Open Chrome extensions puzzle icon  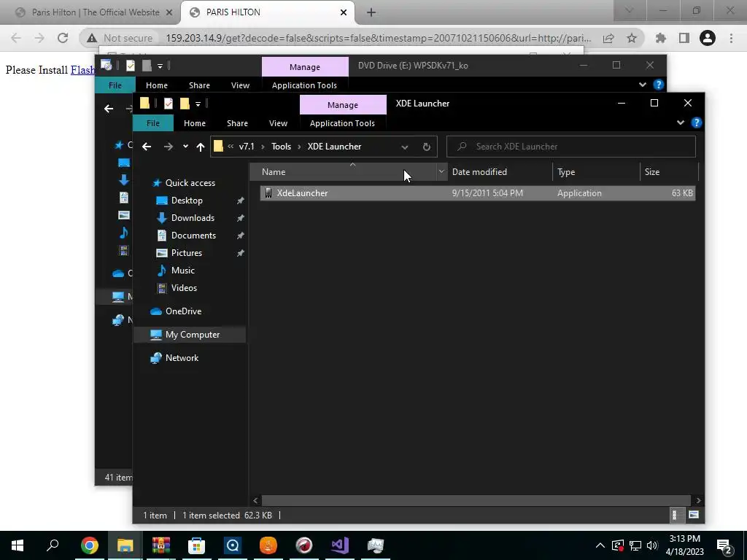[x=660, y=38]
